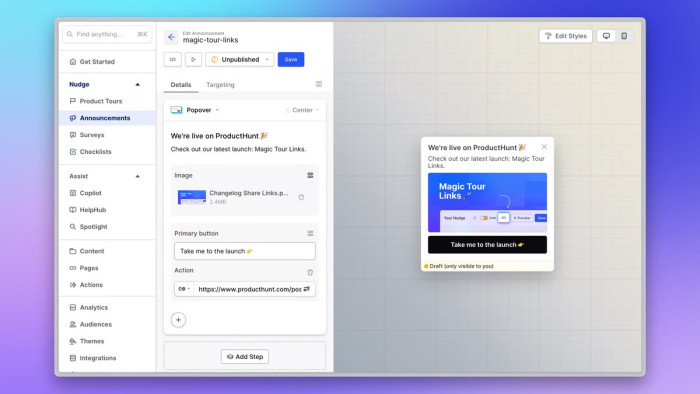Copy link using the chain icon button

click(173, 59)
